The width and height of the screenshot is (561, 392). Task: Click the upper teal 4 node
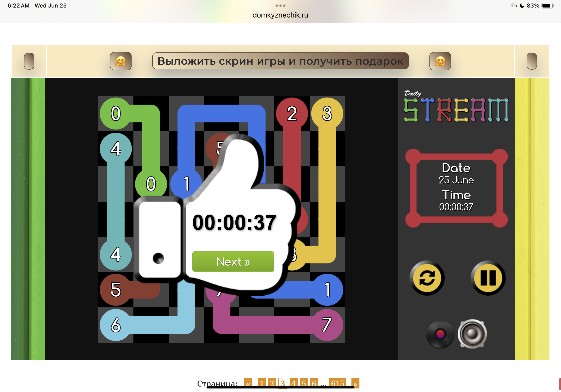pyautogui.click(x=116, y=149)
